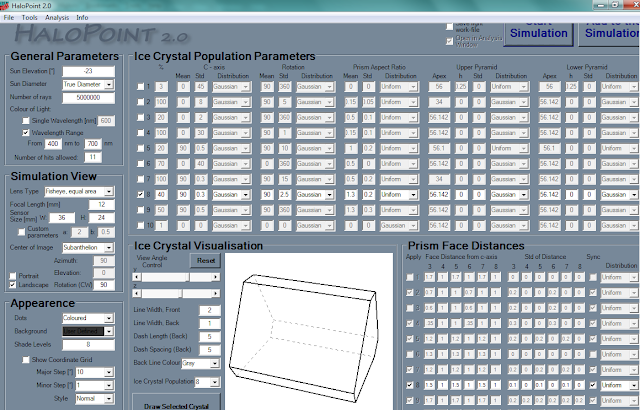Click the Reset view angle button

(x=205, y=260)
